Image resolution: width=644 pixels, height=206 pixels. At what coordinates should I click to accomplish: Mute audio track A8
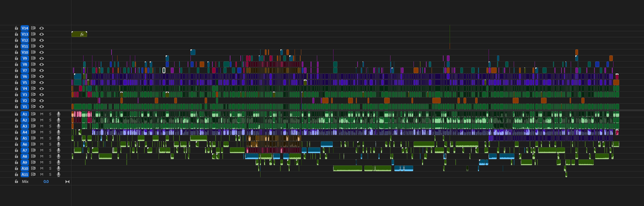(41, 156)
